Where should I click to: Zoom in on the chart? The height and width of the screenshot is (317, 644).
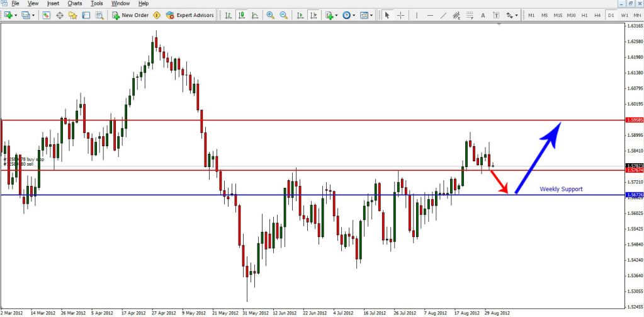point(270,15)
